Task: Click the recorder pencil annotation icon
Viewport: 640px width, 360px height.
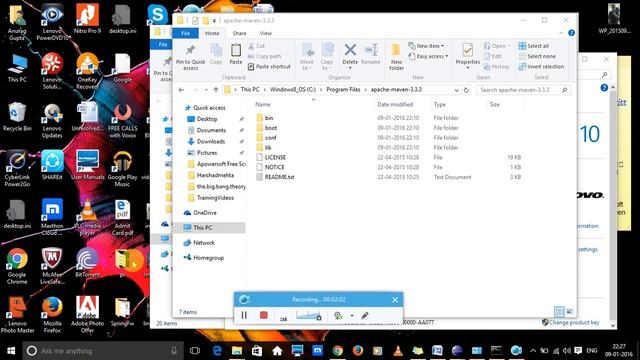Action: click(x=364, y=315)
